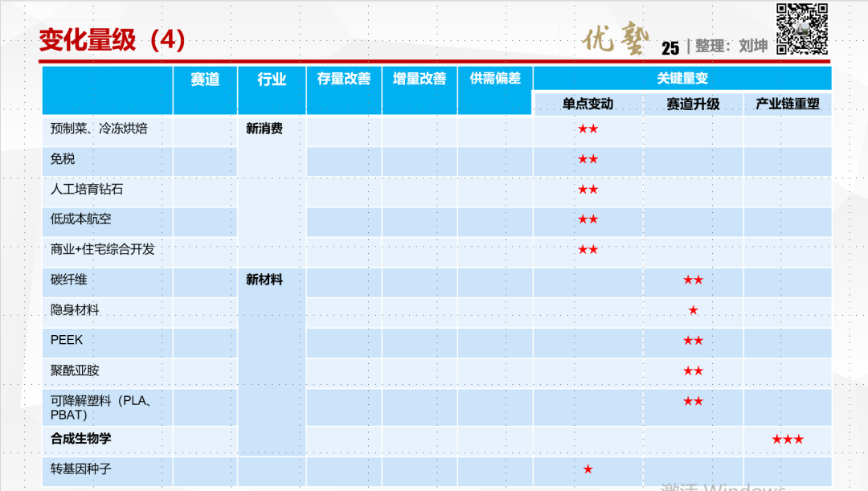868x491 pixels.
Task: Select the 产业链重塑 sub-header
Action: point(787,104)
